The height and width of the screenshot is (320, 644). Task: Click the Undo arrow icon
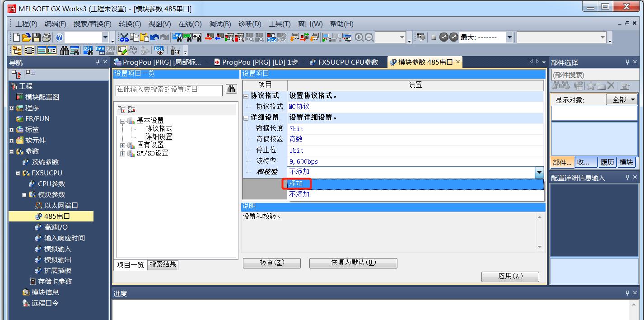coord(154,38)
